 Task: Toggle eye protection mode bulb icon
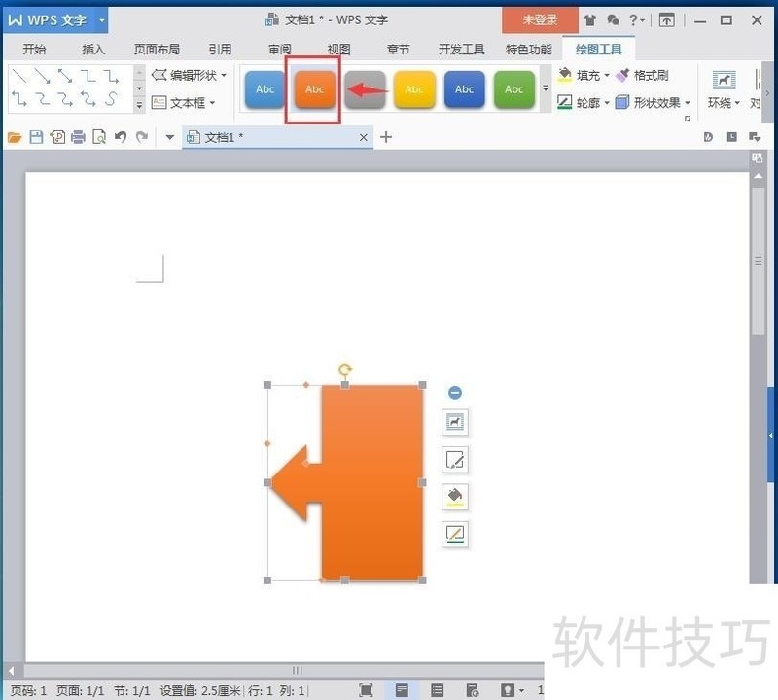[x=508, y=690]
